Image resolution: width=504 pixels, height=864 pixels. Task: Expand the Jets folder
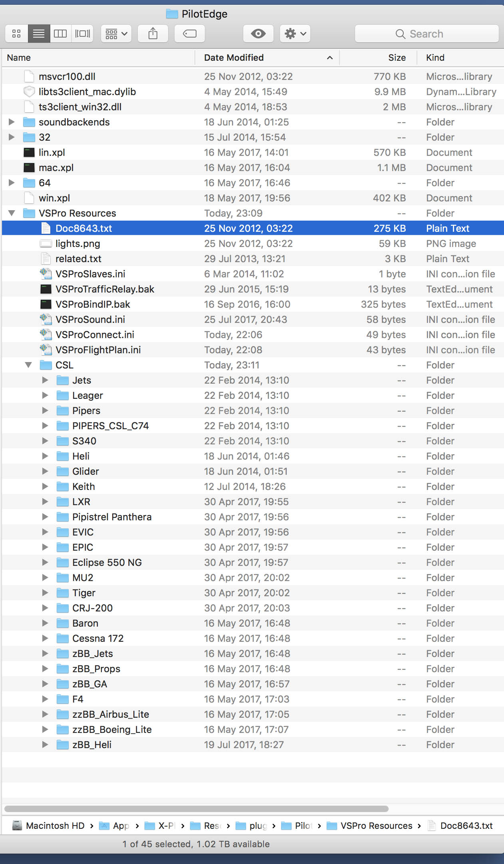point(45,380)
